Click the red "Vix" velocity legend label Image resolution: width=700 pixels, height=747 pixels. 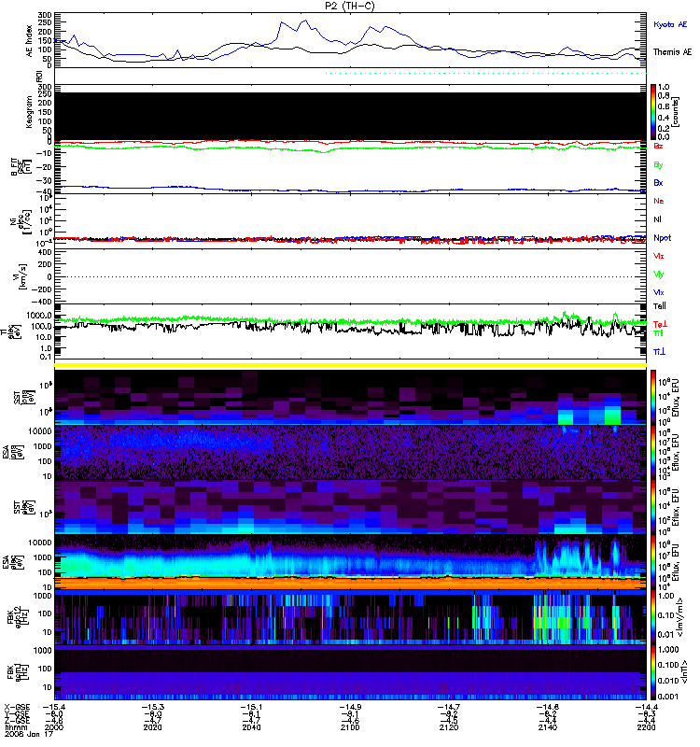click(x=659, y=256)
